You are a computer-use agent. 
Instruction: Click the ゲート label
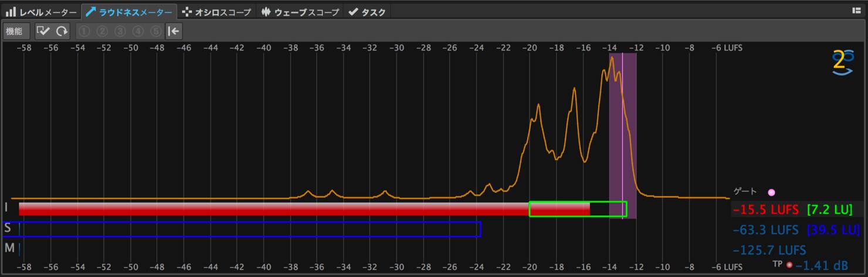point(745,191)
